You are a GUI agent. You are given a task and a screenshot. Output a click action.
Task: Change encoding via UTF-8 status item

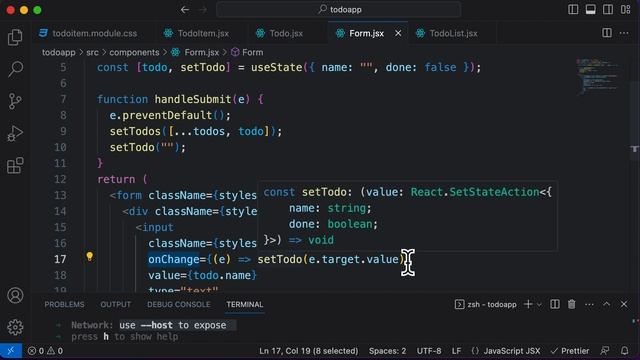point(429,351)
